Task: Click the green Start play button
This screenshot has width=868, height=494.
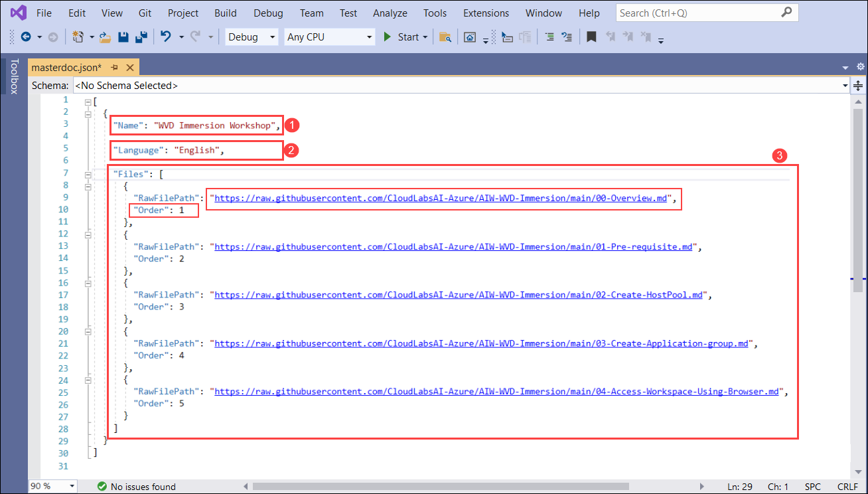Action: pyautogui.click(x=388, y=37)
